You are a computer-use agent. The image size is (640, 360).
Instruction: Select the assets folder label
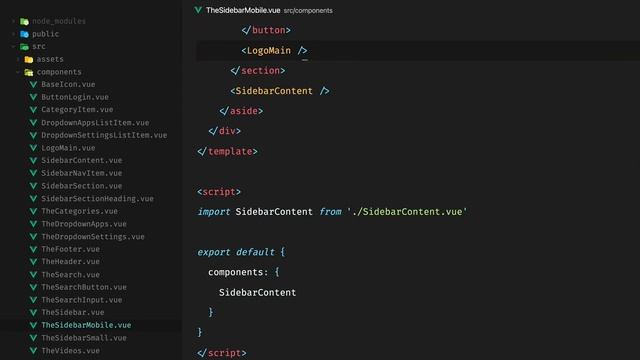pos(50,59)
